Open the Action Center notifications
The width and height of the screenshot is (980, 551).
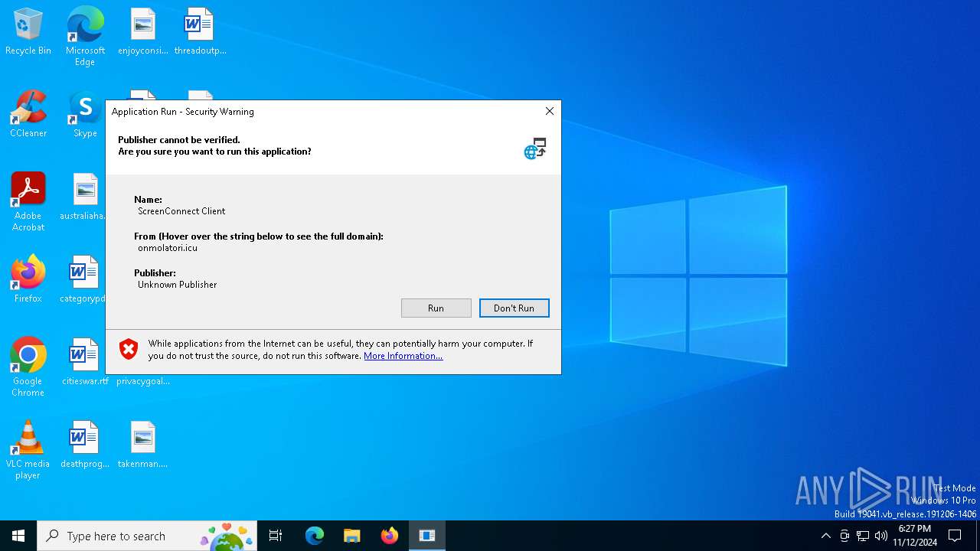click(x=955, y=536)
